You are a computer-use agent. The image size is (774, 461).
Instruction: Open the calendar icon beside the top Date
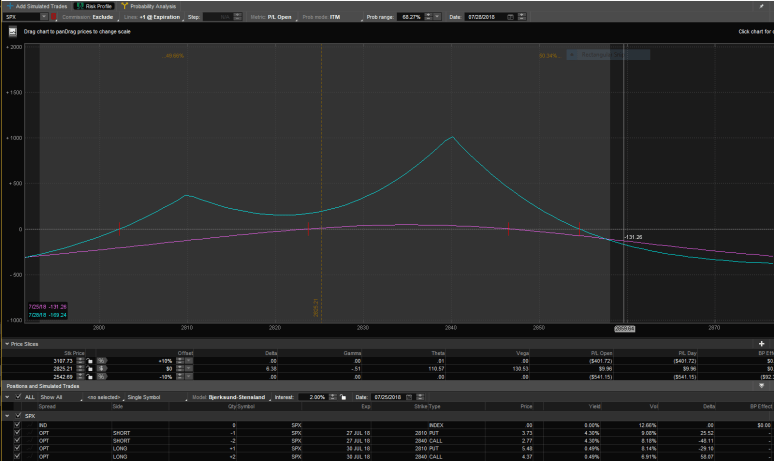tap(512, 17)
